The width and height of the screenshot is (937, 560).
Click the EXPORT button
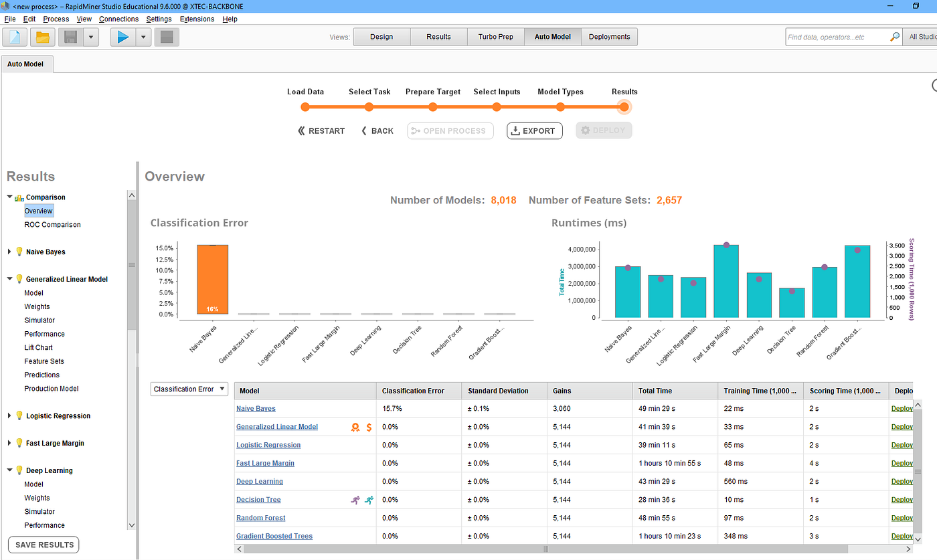534,130
